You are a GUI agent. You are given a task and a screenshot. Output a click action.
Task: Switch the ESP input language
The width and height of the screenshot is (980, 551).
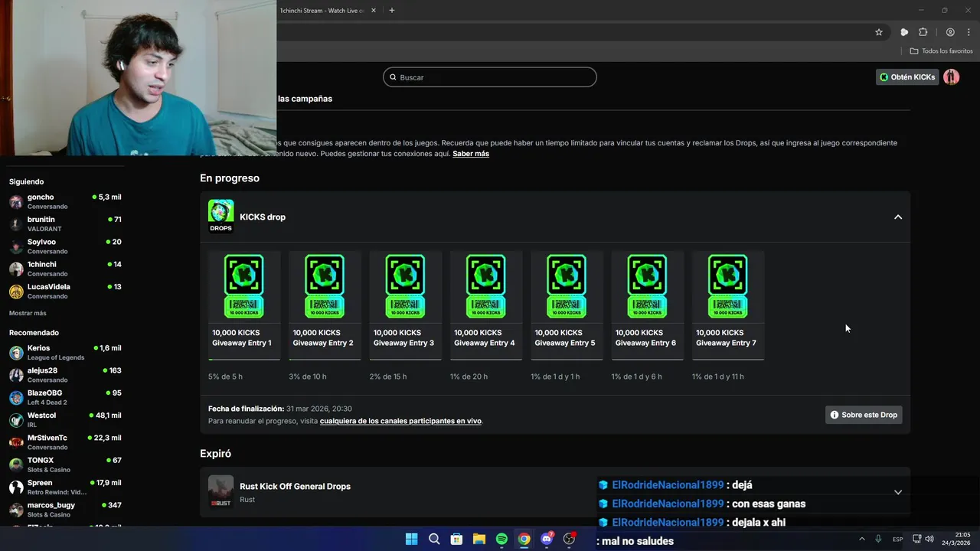click(x=897, y=540)
